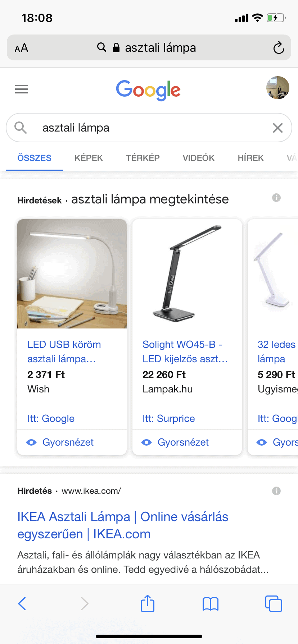Tap the IKEA ad info icon
The width and height of the screenshot is (298, 644).
[276, 491]
